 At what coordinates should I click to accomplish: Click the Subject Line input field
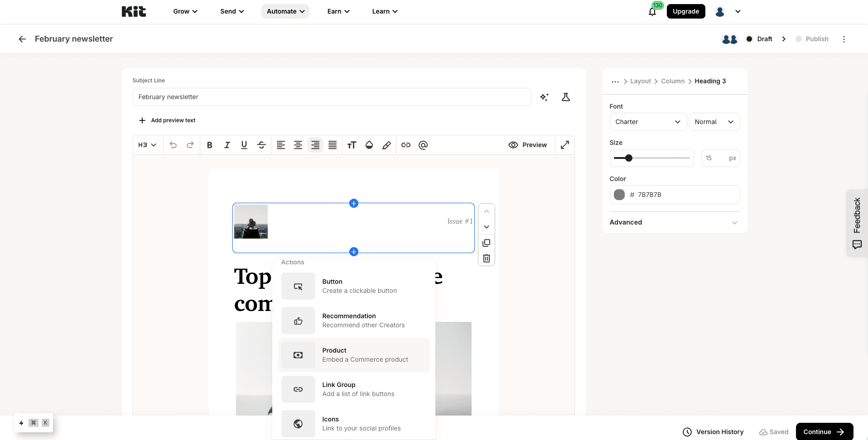[332, 97]
